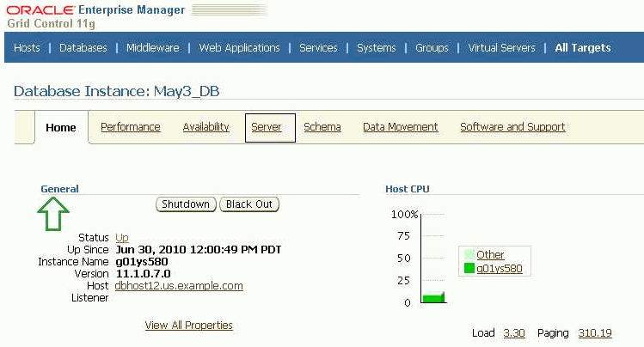Click the Host CPU section heading
Viewport: 644px width, 347px height.
click(408, 189)
